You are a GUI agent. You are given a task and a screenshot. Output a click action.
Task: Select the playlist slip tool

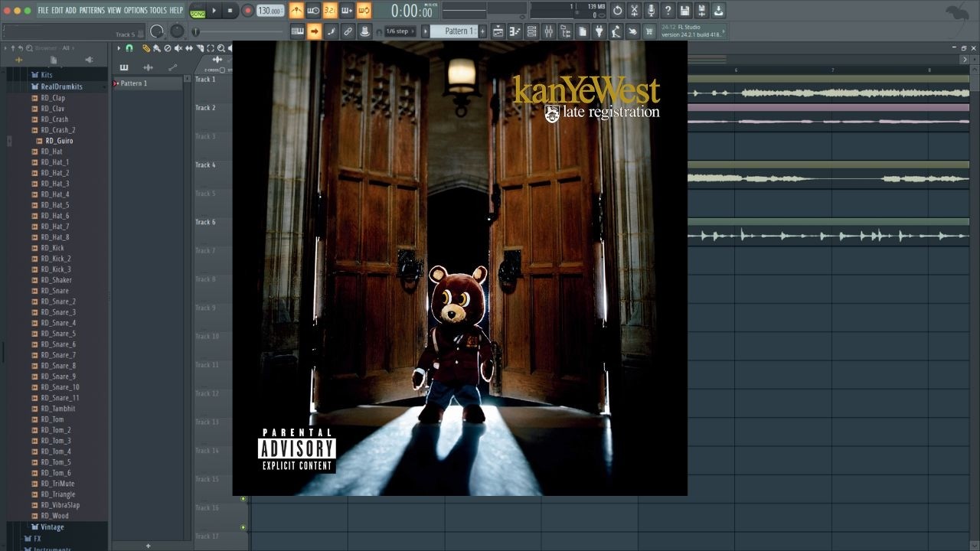[x=189, y=48]
